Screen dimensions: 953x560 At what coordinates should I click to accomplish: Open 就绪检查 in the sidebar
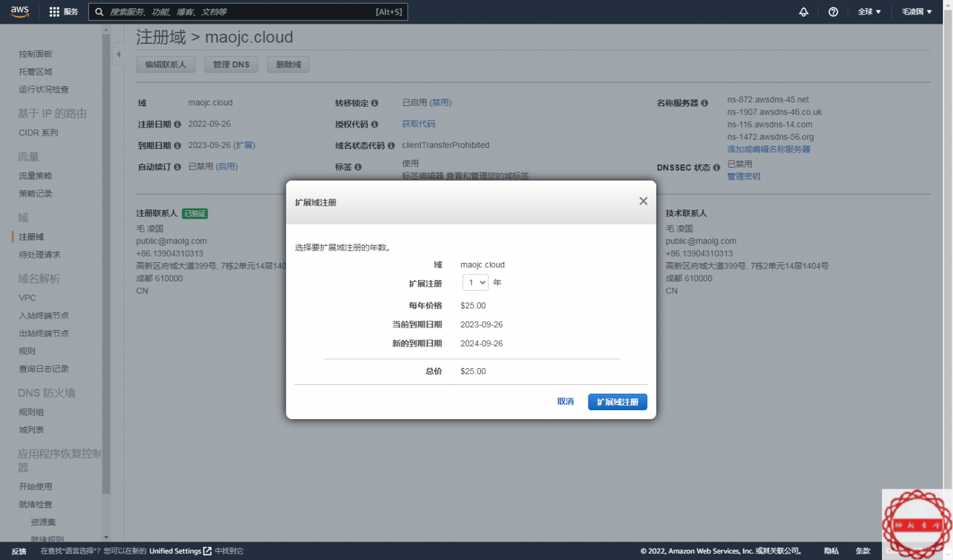coord(36,504)
